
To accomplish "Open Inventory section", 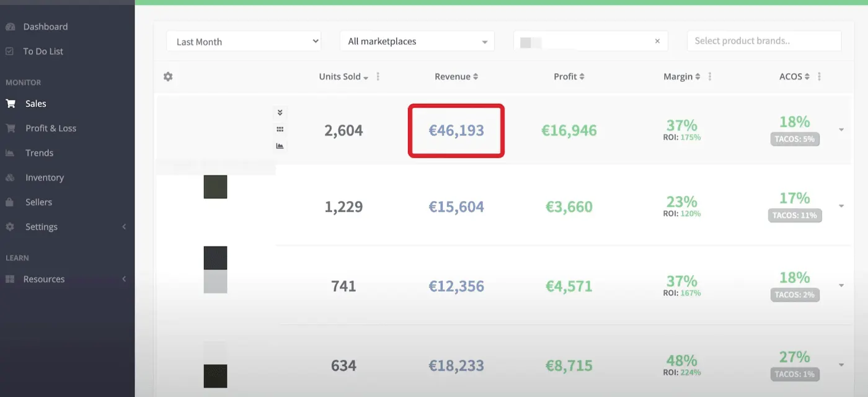I will pos(45,177).
